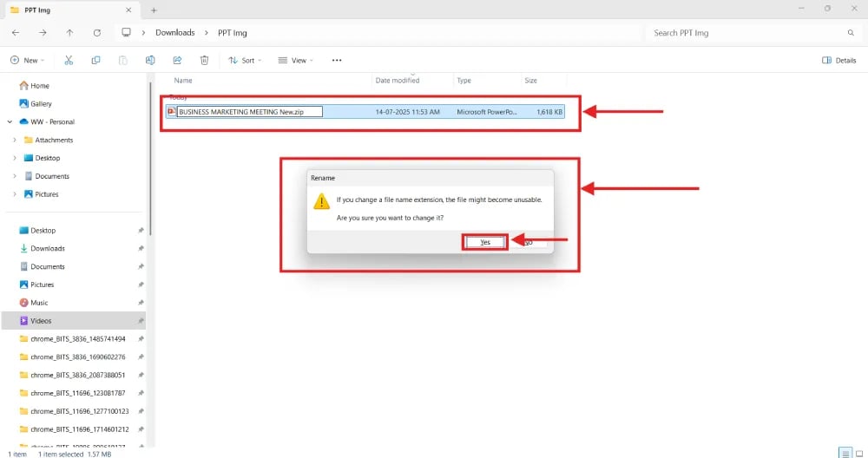Click the Rename icon in toolbar

click(x=150, y=60)
